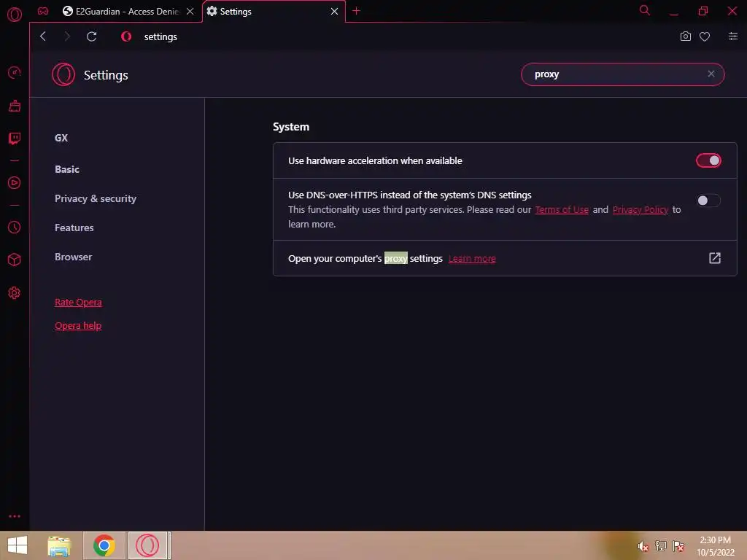
Task: Open File Explorer from the taskbar
Action: [59, 545]
